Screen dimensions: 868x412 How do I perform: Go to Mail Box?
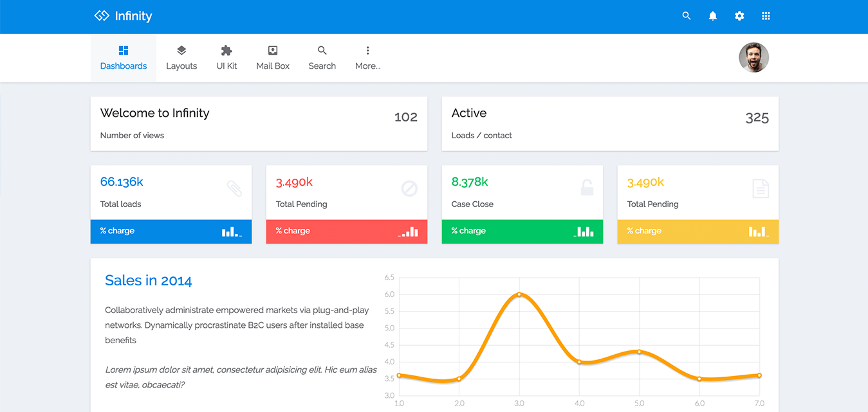coord(273,58)
